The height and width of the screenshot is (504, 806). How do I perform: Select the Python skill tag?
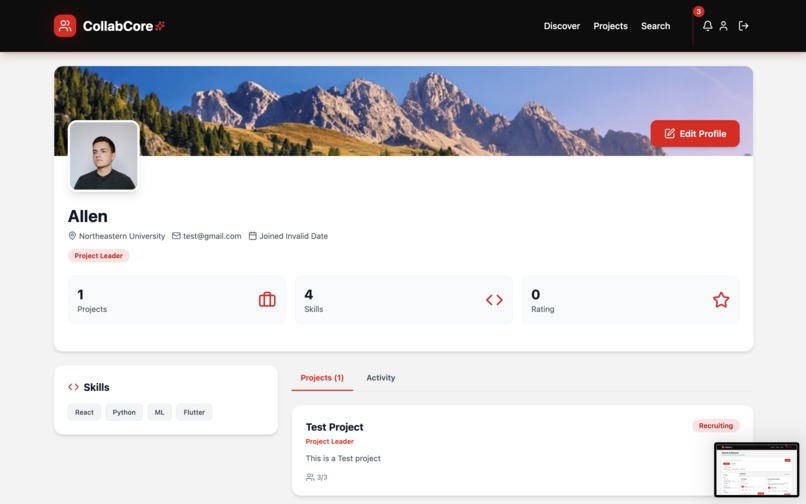pos(124,412)
